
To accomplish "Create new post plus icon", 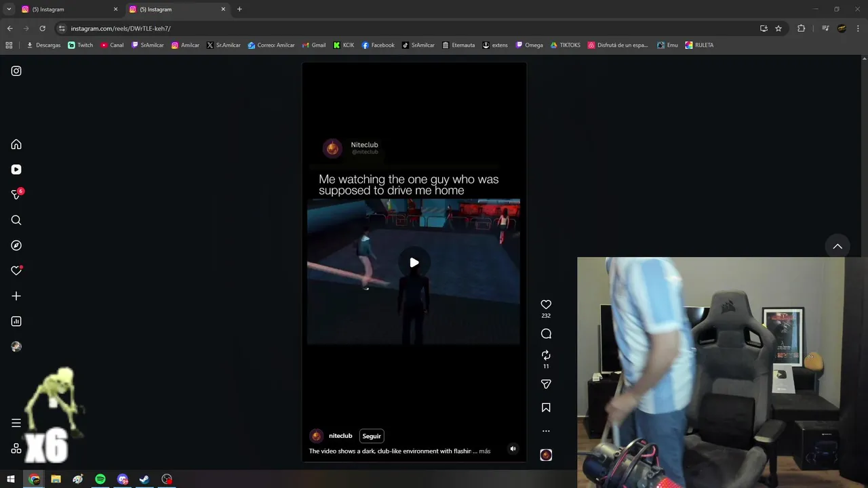I will click(16, 296).
